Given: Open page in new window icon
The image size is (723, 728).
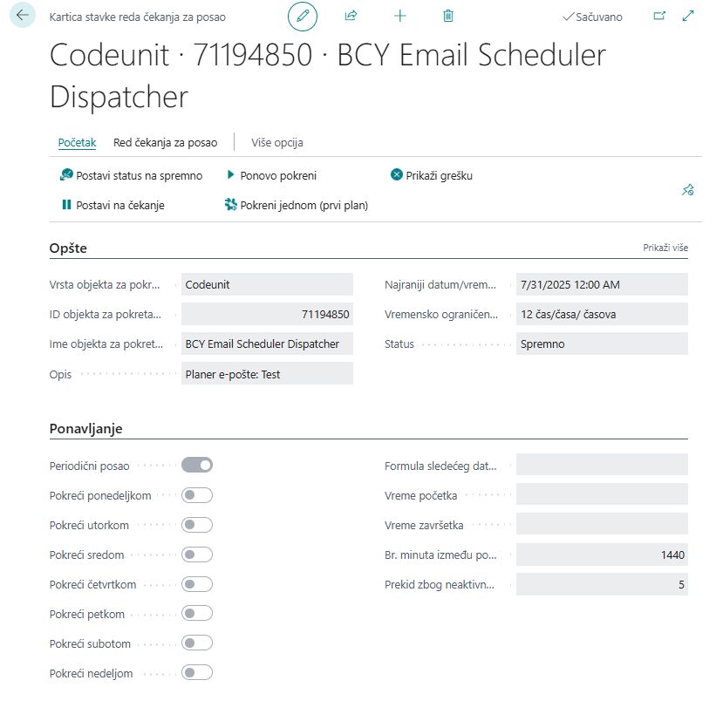Looking at the screenshot, I should coord(660,14).
